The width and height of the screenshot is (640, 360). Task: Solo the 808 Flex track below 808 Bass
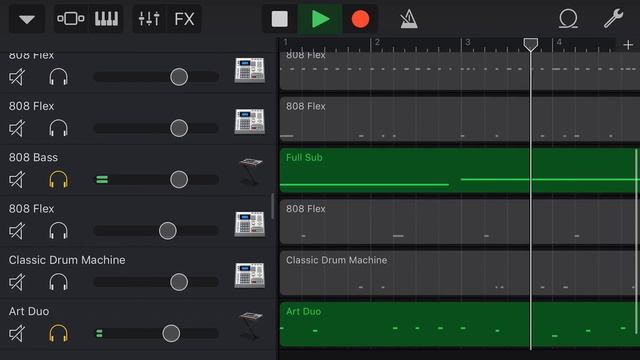coord(58,231)
